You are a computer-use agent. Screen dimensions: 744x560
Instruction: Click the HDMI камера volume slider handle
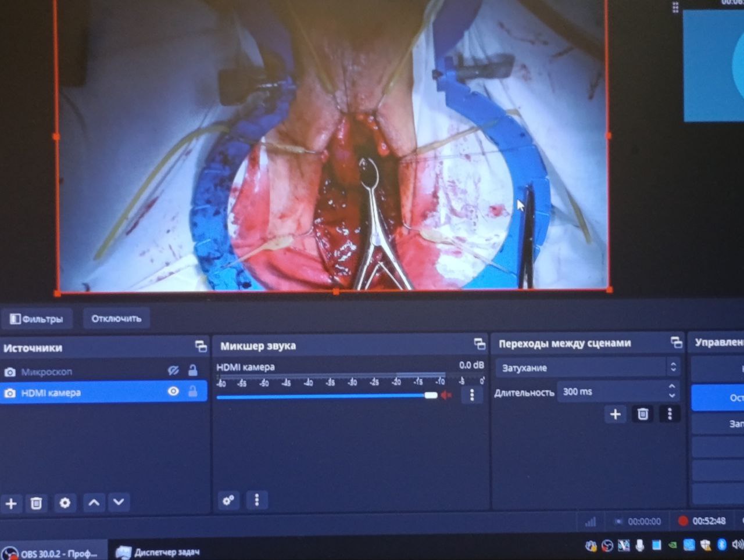coord(431,395)
